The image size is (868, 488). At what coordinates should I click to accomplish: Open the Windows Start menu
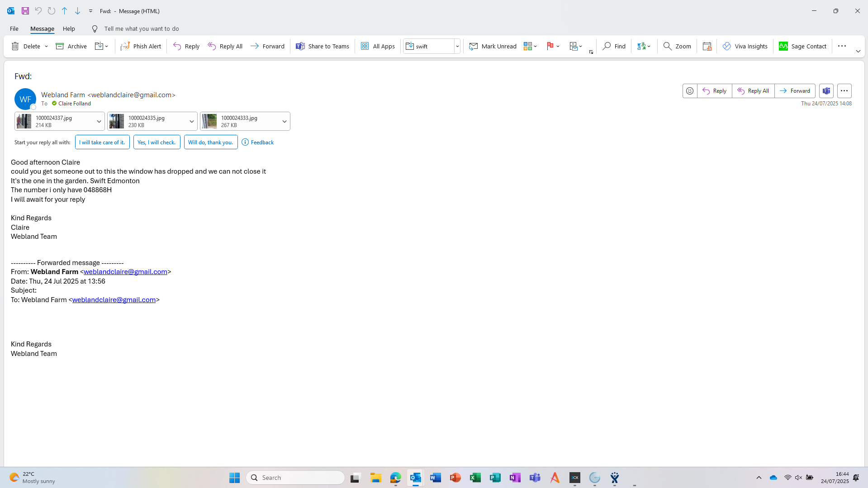point(234,478)
